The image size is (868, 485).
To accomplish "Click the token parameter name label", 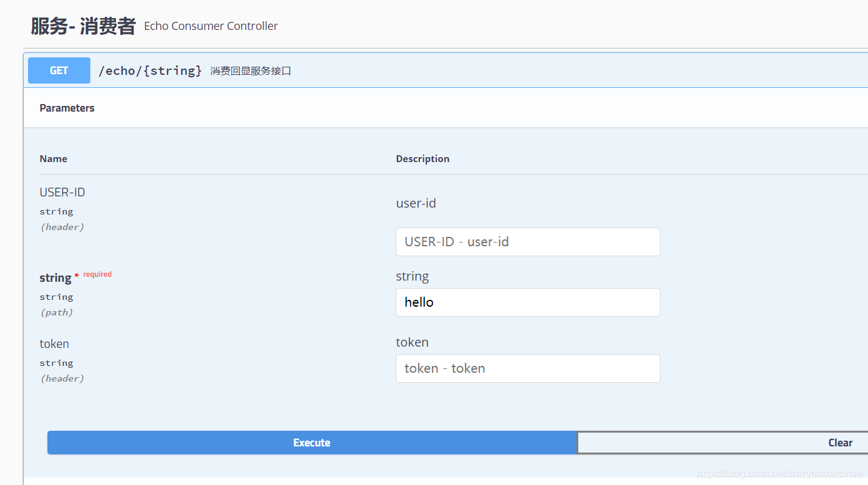I will pyautogui.click(x=54, y=344).
